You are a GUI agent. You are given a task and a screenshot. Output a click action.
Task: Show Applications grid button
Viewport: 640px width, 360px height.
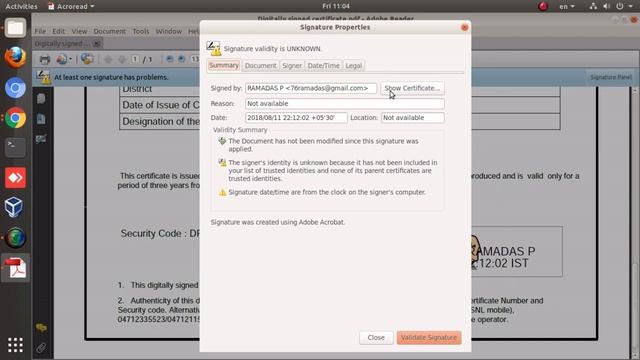point(15,345)
